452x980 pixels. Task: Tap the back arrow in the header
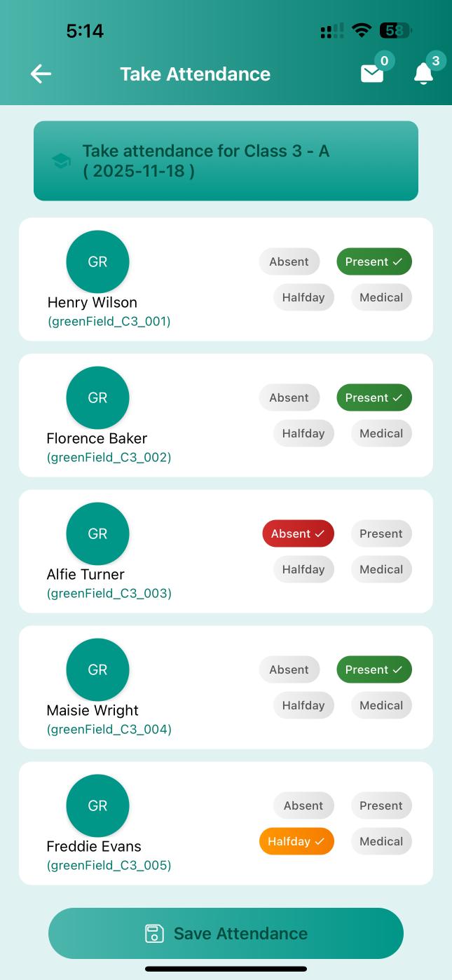pos(40,74)
